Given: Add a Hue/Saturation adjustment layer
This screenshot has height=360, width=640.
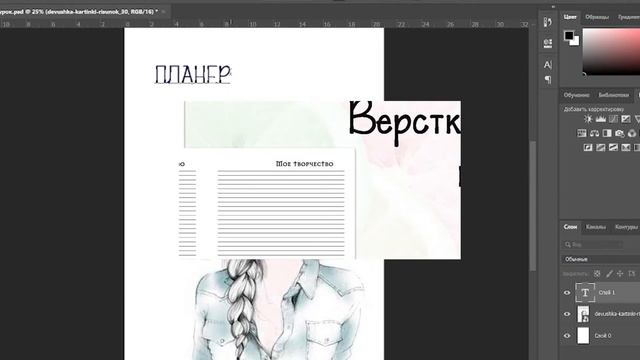Looking at the screenshot, I should pyautogui.click(x=582, y=133).
